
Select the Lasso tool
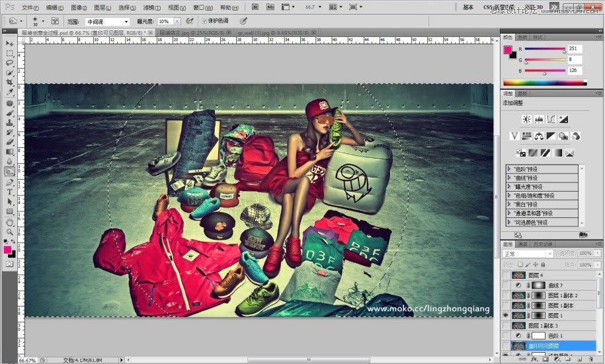(x=10, y=63)
